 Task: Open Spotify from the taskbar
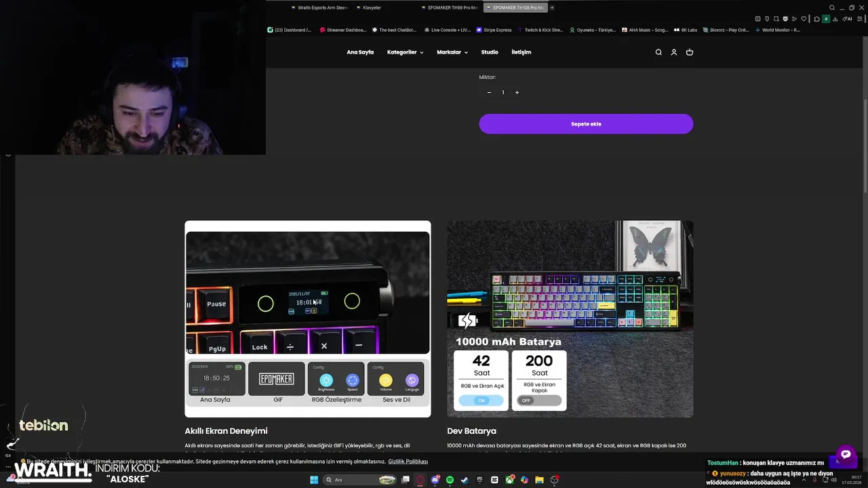coord(450,480)
